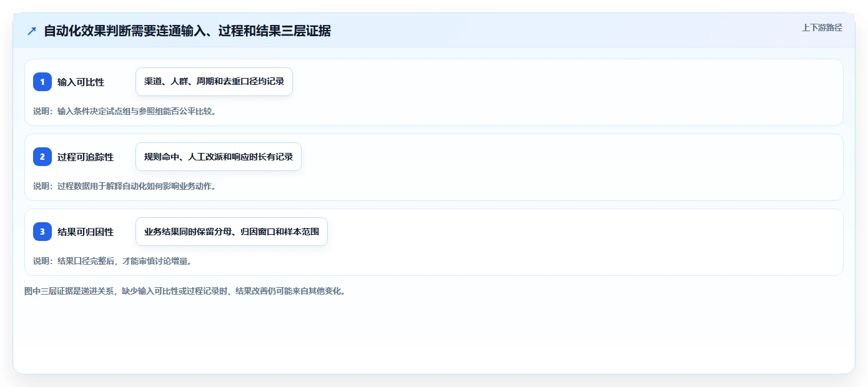868x387 pixels.
Task: Select the 过程可追踪性 step label
Action: point(86,157)
